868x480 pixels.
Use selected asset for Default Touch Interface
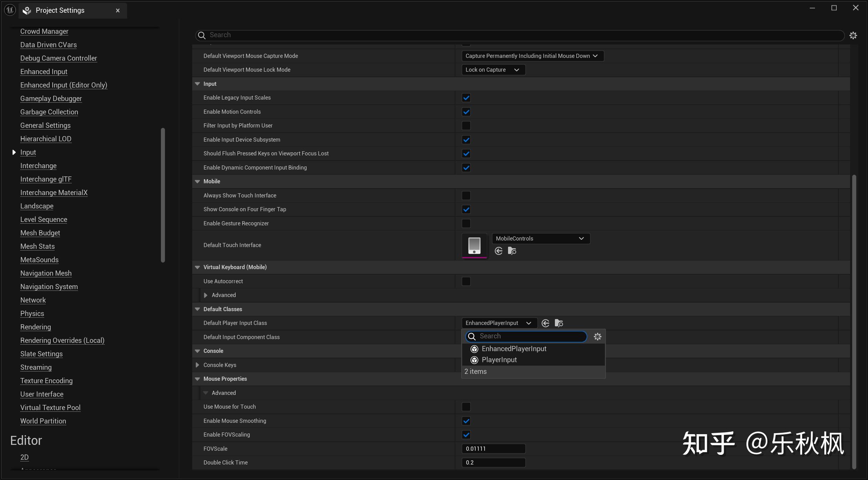click(x=498, y=251)
